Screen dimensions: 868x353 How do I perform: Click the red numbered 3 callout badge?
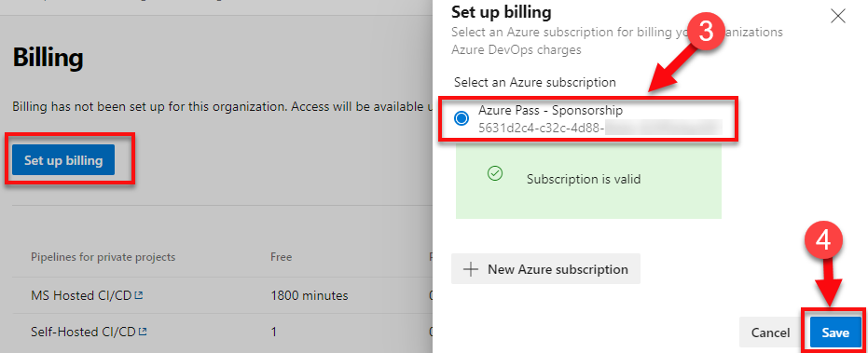705,32
